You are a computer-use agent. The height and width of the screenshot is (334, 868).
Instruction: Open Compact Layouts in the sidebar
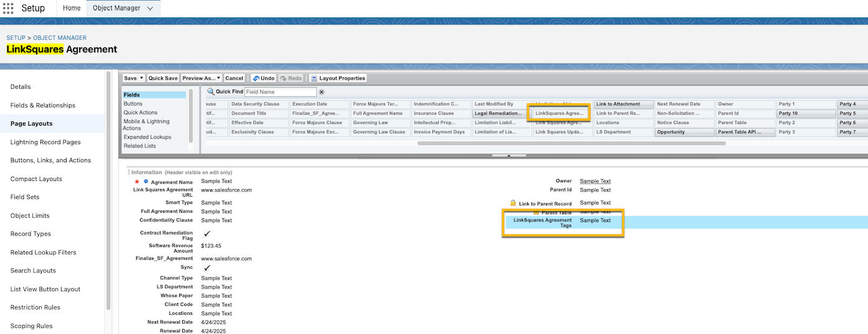pos(36,179)
